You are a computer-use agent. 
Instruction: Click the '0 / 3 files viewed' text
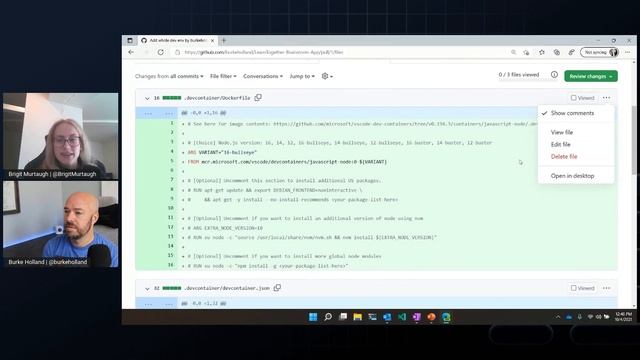519,75
